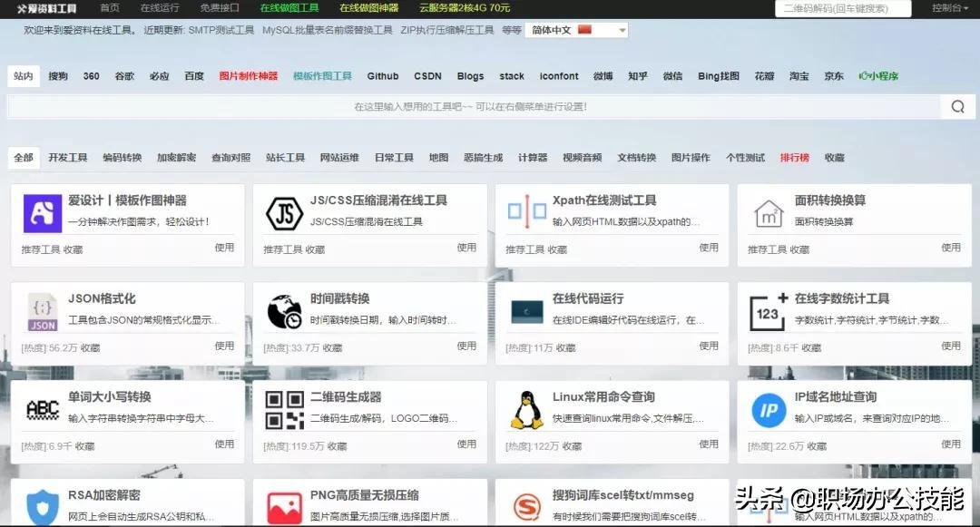980x527 pixels.
Task: Click the QR code generator icon
Action: pyautogui.click(x=284, y=410)
